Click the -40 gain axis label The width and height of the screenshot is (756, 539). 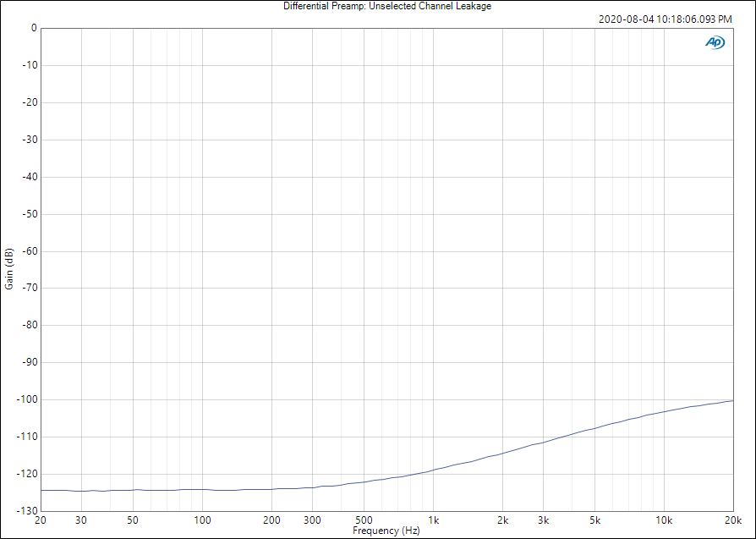[x=30, y=177]
